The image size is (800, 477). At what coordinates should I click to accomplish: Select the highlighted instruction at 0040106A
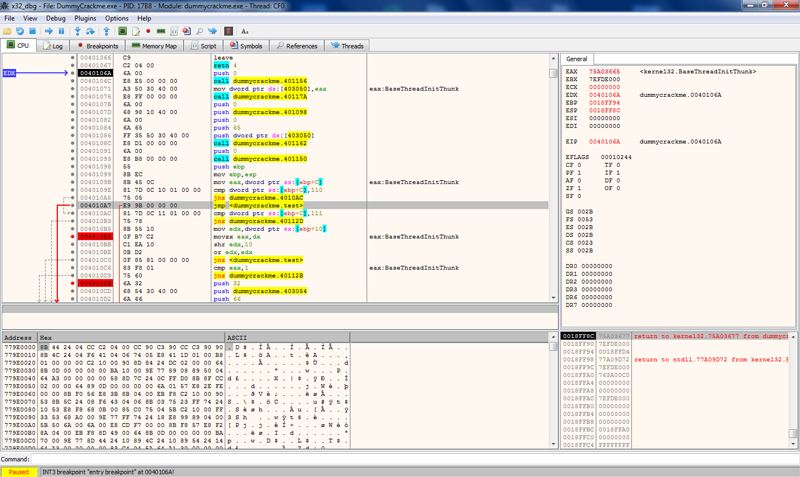312,73
